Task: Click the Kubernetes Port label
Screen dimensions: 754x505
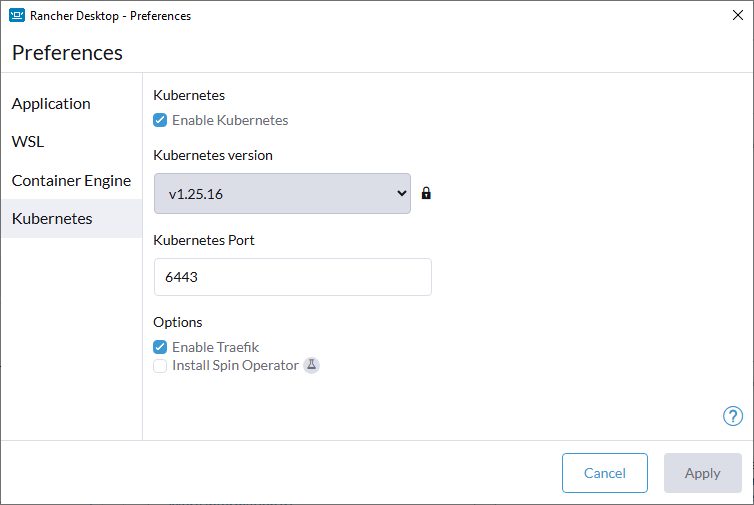Action: tap(204, 240)
